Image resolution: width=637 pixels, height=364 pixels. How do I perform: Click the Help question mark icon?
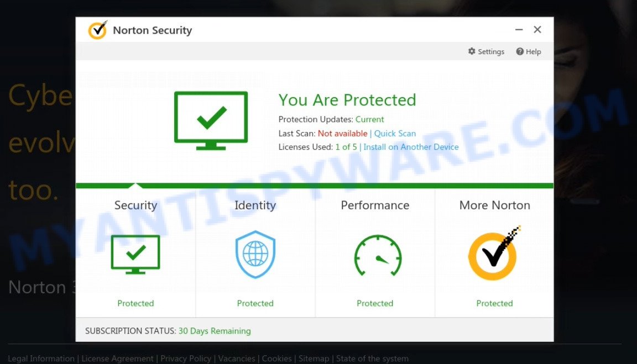pyautogui.click(x=518, y=51)
